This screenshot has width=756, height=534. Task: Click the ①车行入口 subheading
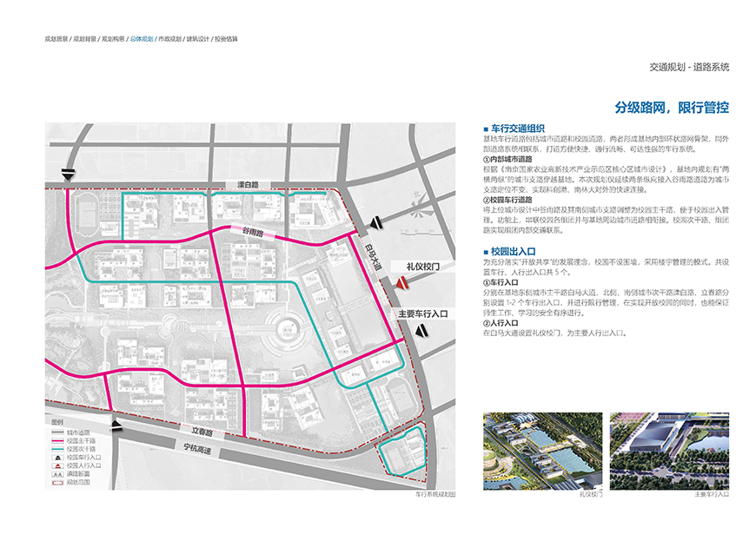coord(501,282)
